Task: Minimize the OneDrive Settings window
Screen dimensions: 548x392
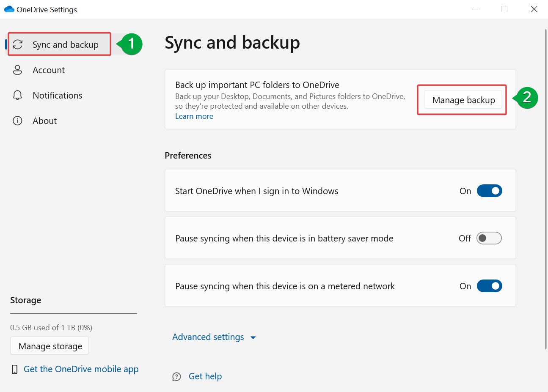Action: [x=475, y=9]
